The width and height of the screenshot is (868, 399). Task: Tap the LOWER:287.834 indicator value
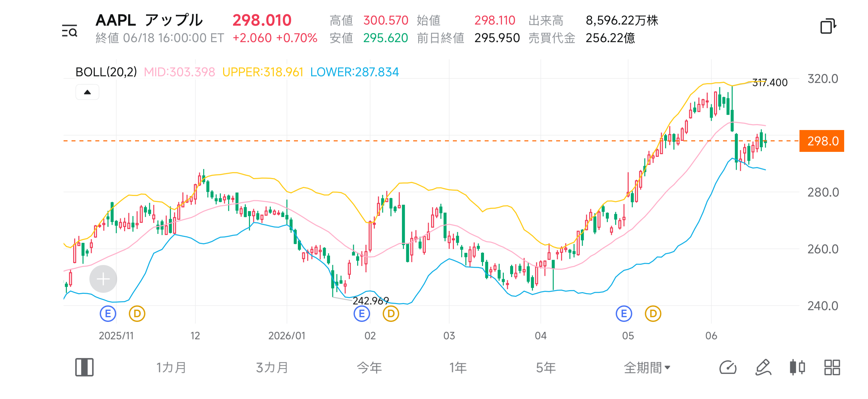pyautogui.click(x=355, y=72)
